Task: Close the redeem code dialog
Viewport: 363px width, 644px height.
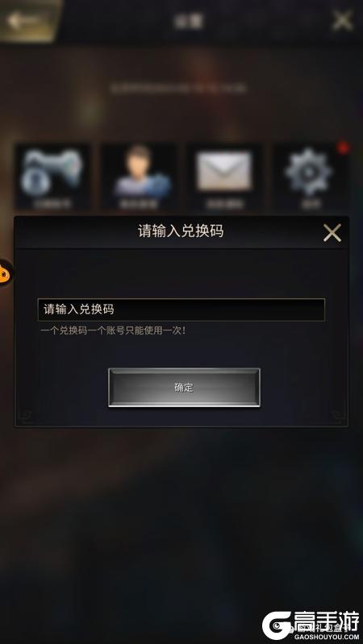Action: click(x=332, y=233)
